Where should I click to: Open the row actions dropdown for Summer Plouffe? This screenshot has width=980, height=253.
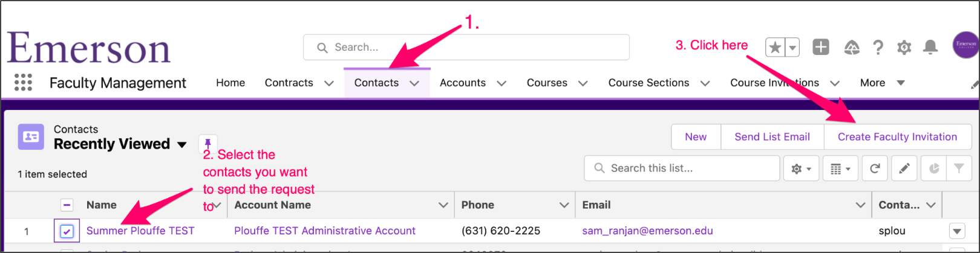956,231
